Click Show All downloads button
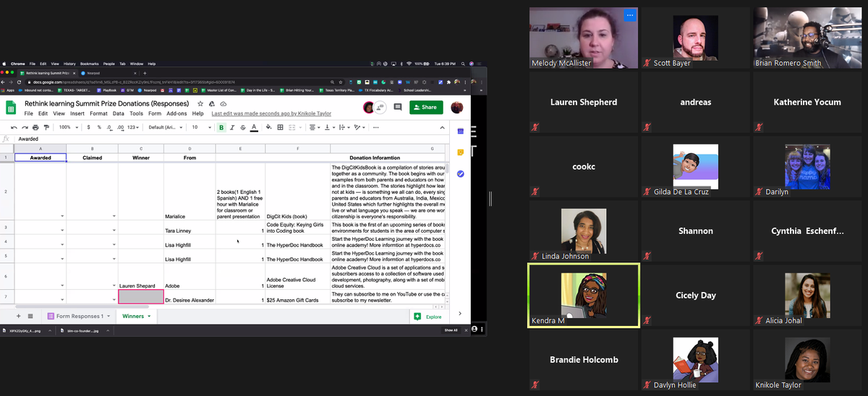The image size is (868, 396). tap(451, 330)
